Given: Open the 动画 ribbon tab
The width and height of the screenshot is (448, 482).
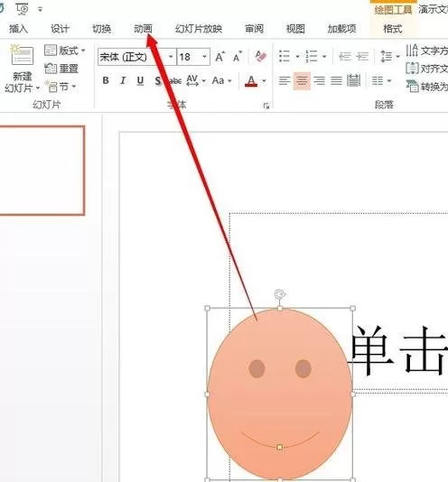Looking at the screenshot, I should pos(143,29).
